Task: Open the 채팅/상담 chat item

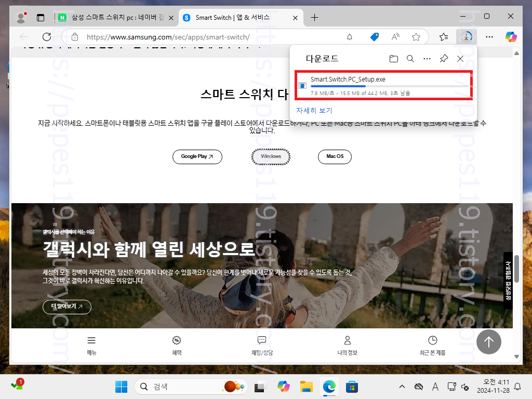Action: click(262, 345)
